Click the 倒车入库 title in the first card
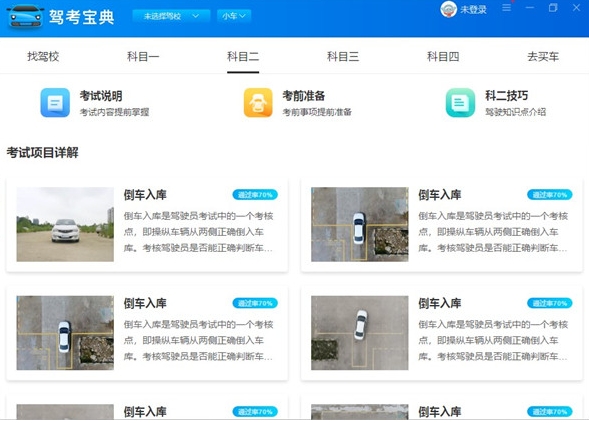This screenshot has width=589, height=423. (145, 195)
